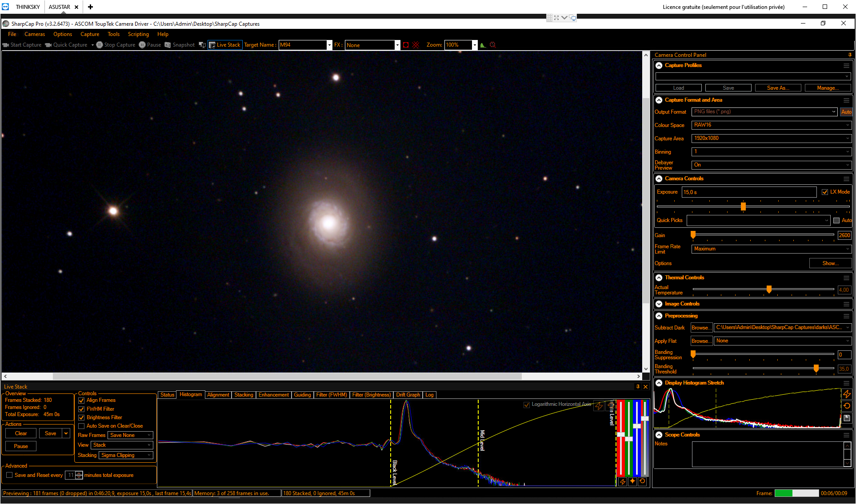Open the Scope Controls section hamburger menu
The image size is (856, 504).
click(x=846, y=435)
